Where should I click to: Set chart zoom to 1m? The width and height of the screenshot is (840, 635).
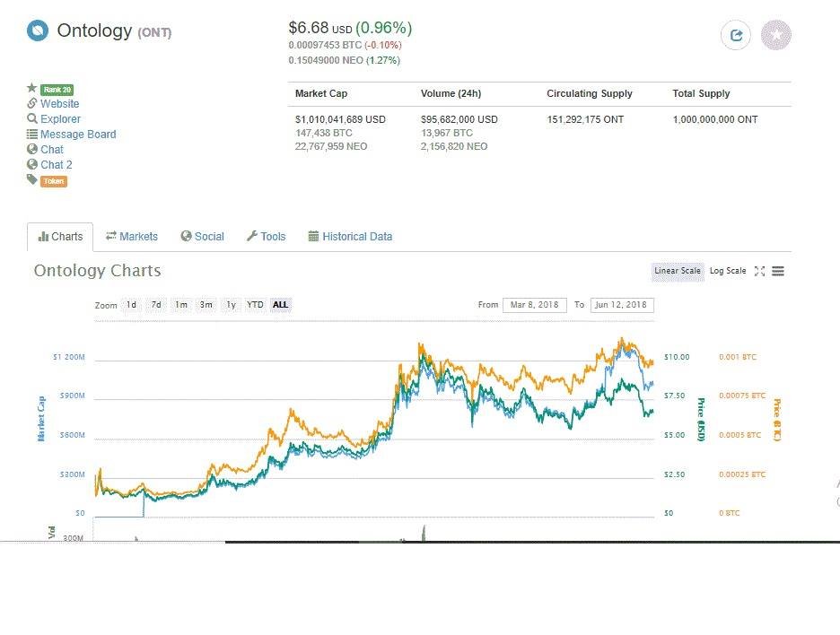tap(181, 305)
